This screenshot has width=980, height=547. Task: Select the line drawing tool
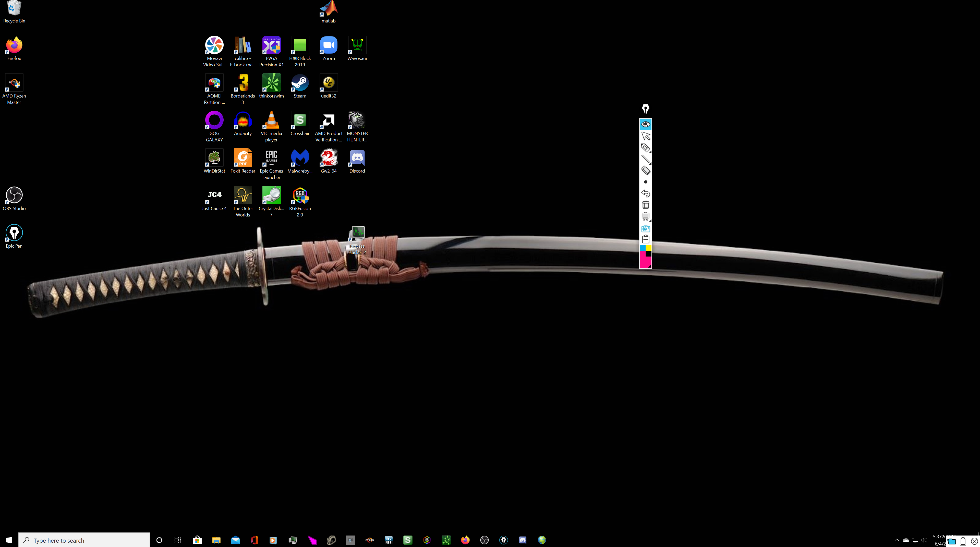tap(645, 159)
